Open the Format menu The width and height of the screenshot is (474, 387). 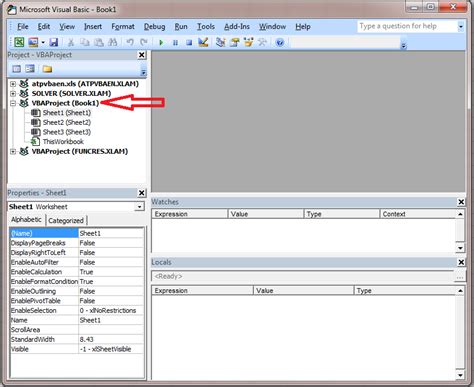[123, 26]
